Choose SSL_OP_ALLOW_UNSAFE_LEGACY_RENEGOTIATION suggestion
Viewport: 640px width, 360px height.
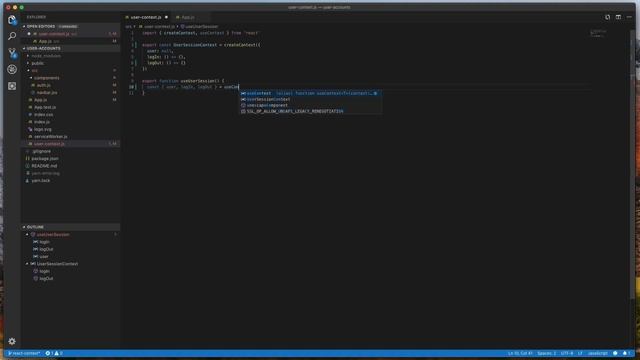click(310, 111)
